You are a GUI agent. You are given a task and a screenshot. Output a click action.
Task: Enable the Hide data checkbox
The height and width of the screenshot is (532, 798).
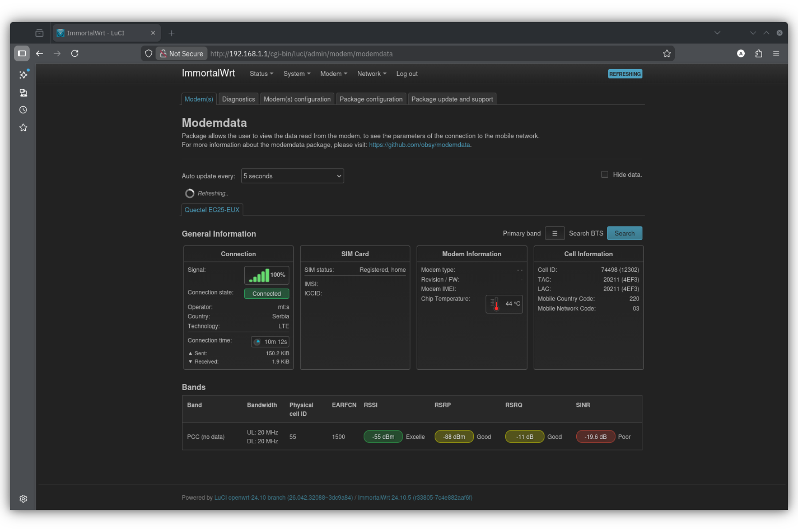604,175
